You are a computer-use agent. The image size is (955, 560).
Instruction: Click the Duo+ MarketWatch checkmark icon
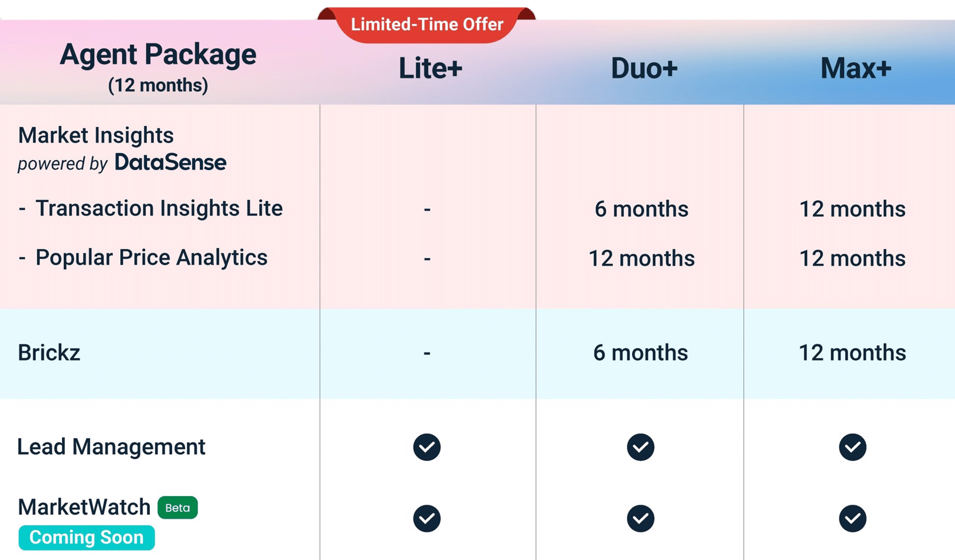[x=640, y=519]
